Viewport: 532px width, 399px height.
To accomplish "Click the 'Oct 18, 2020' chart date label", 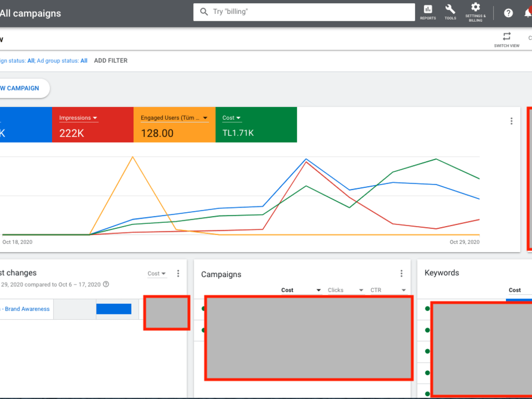I will click(18, 242).
